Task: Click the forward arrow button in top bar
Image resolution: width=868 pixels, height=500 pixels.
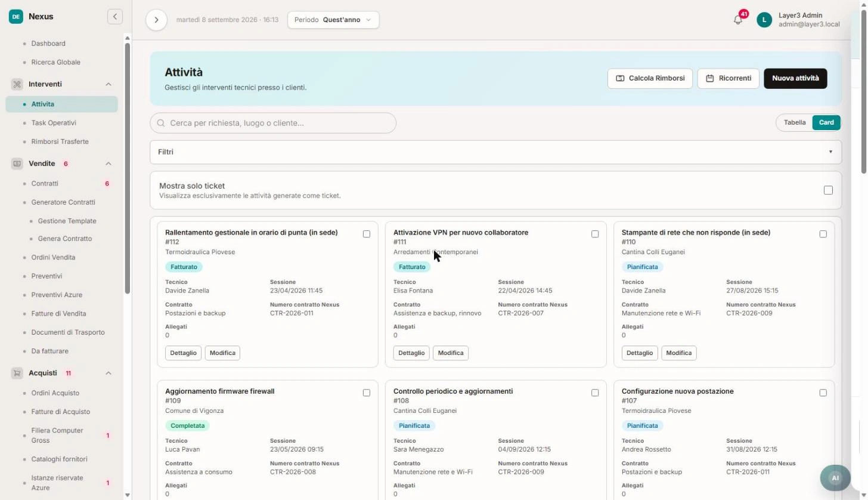Action: click(x=156, y=20)
